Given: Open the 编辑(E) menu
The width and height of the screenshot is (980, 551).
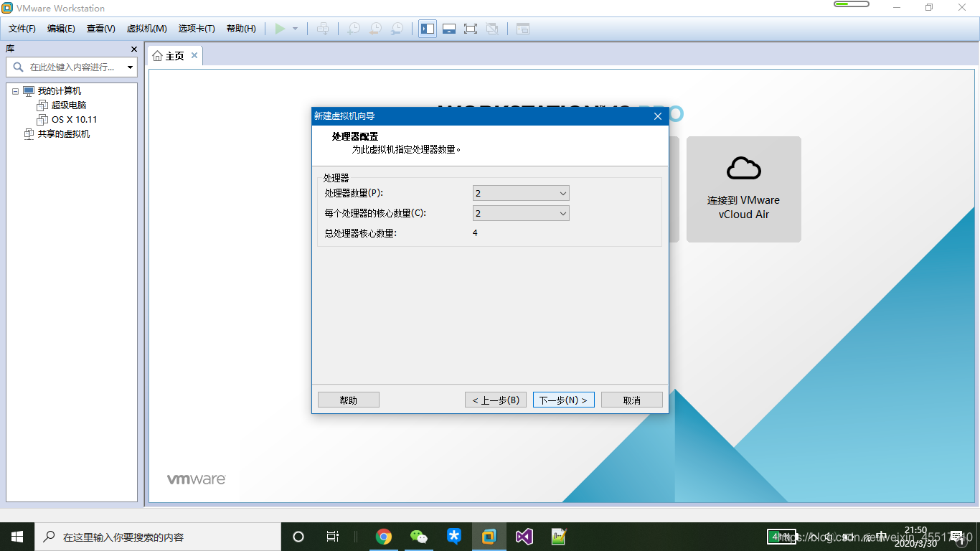Looking at the screenshot, I should tap(61, 29).
